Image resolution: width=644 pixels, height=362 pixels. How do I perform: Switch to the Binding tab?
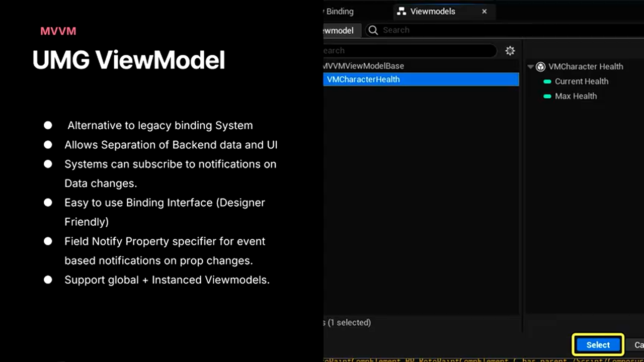click(340, 11)
